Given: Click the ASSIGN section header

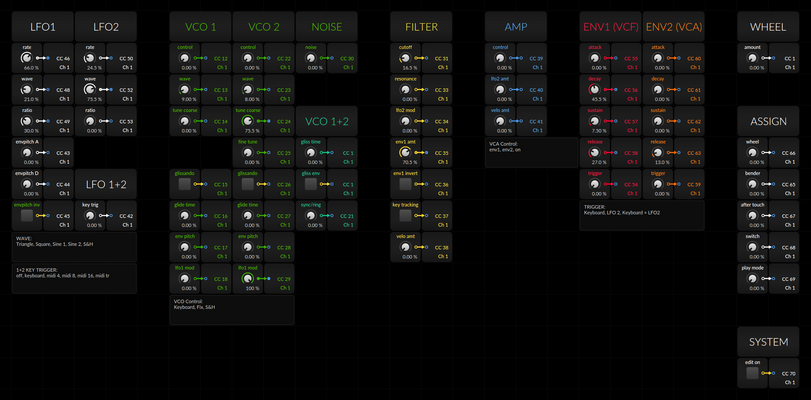Looking at the screenshot, I should pyautogui.click(x=768, y=121).
